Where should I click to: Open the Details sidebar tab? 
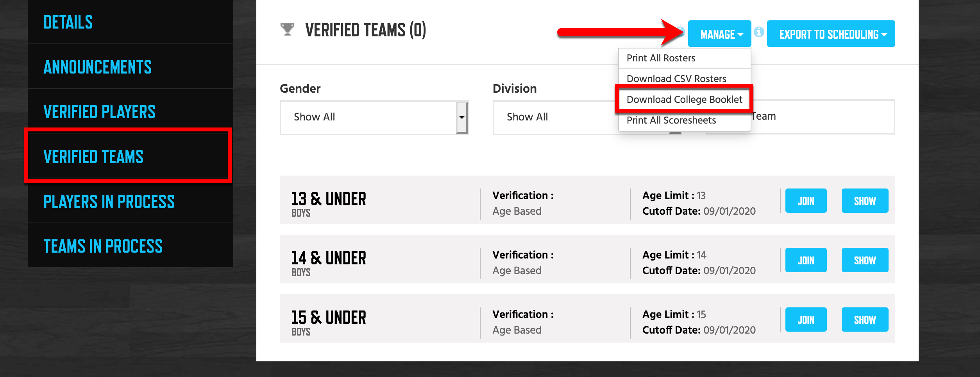click(x=68, y=22)
